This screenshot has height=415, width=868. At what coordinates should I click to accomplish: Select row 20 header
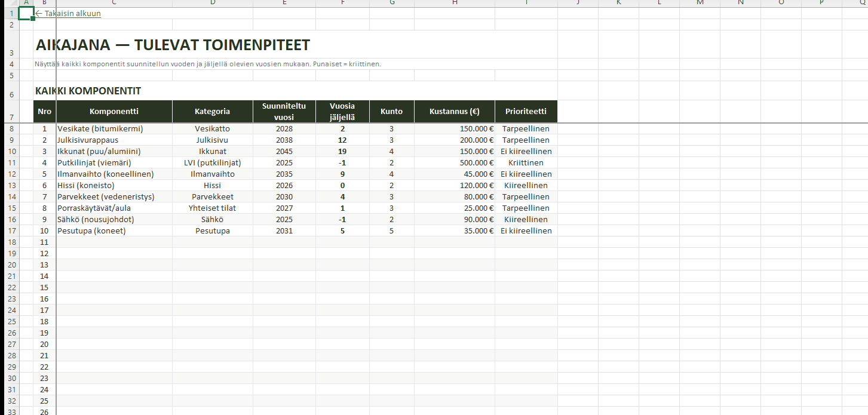11,265
